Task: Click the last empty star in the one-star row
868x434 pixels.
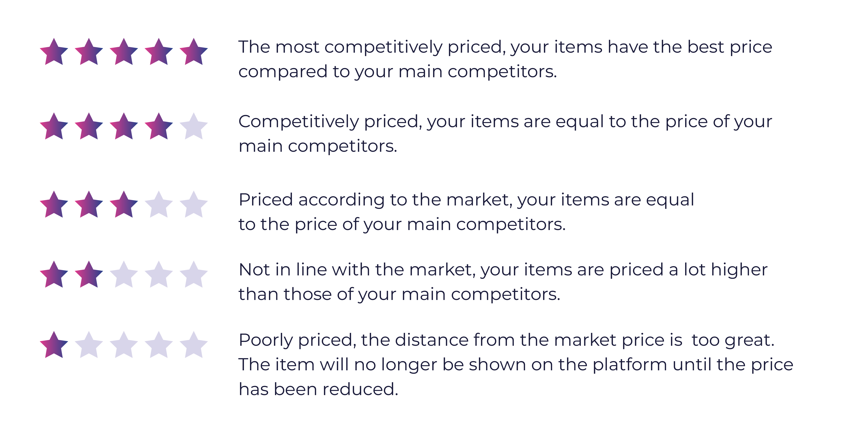Action: point(194,345)
